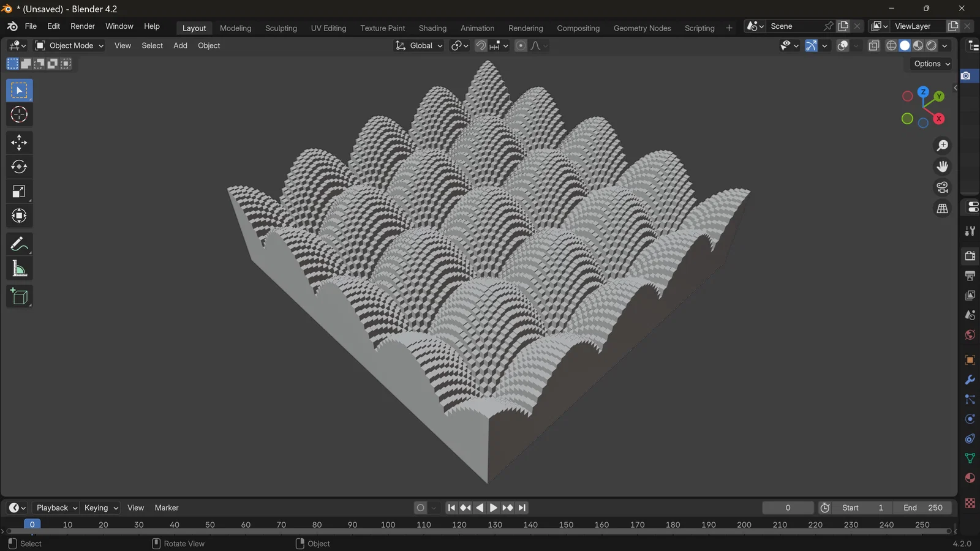The width and height of the screenshot is (980, 551).
Task: Open the Render properties tab
Action: (x=970, y=256)
